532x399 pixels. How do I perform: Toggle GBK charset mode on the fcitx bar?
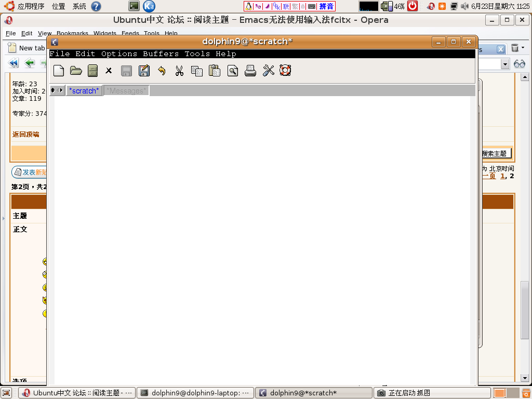tap(276, 6)
